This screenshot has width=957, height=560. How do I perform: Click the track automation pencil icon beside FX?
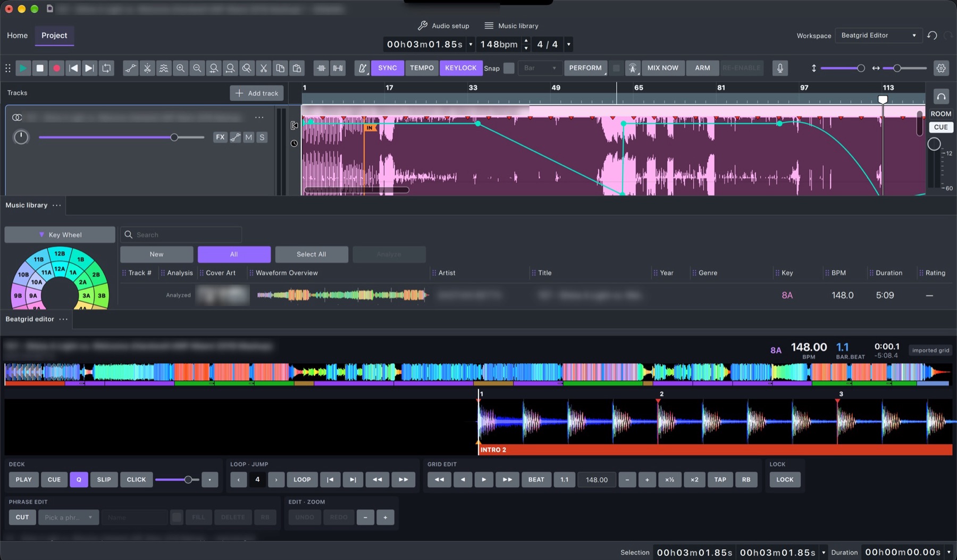[235, 137]
